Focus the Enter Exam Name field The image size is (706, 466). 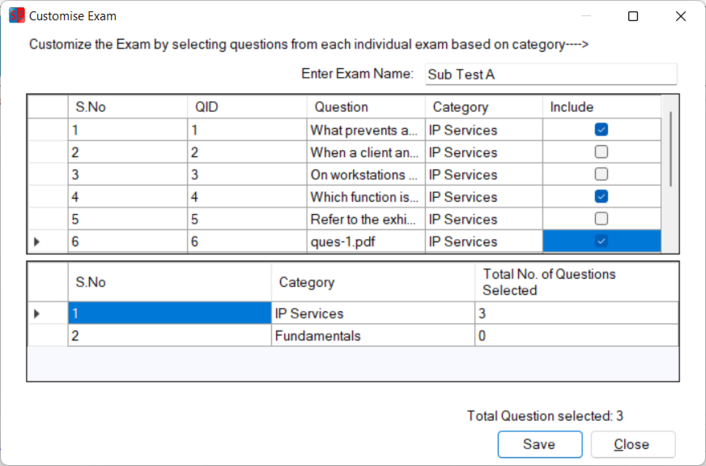(x=551, y=74)
